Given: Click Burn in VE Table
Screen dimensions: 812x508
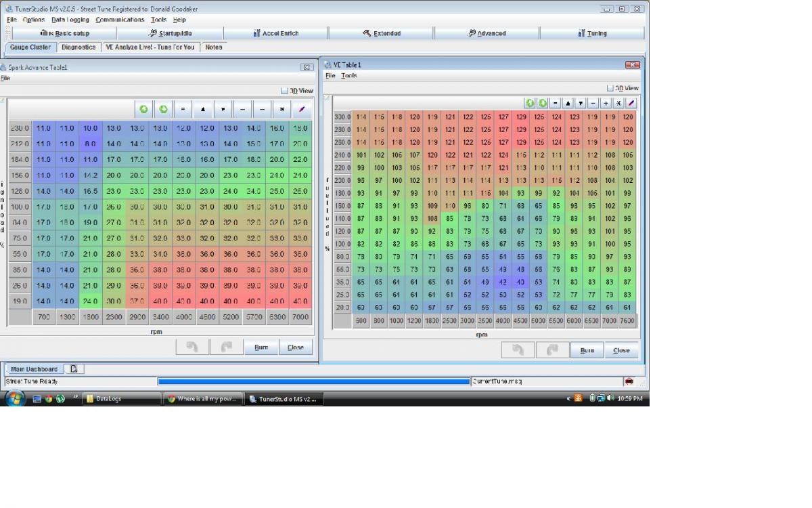Looking at the screenshot, I should pyautogui.click(x=587, y=350).
